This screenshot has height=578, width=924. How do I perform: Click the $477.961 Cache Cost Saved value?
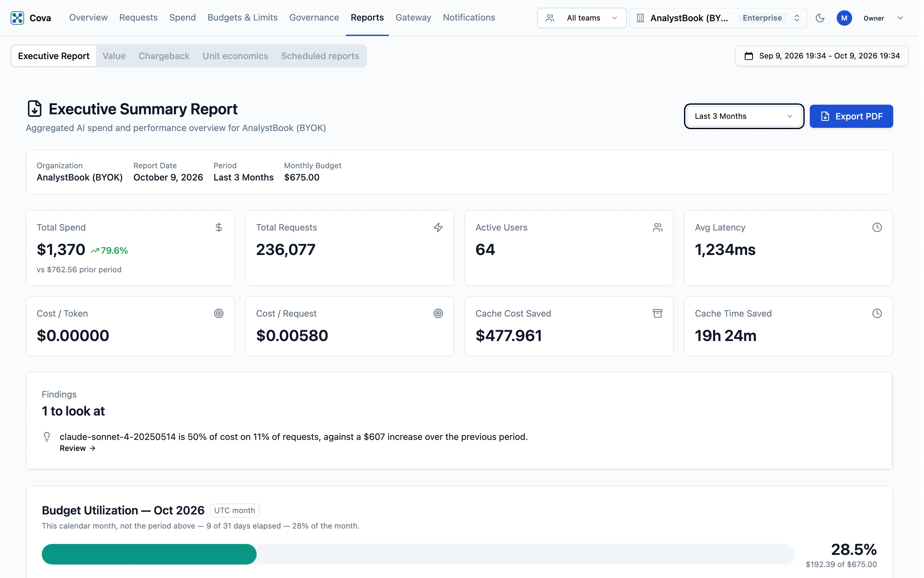[509, 336]
